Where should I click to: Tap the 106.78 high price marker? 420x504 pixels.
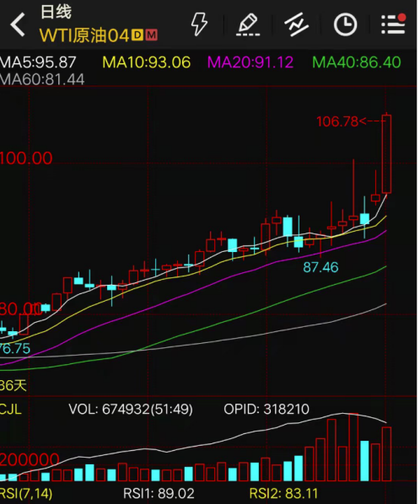(337, 121)
